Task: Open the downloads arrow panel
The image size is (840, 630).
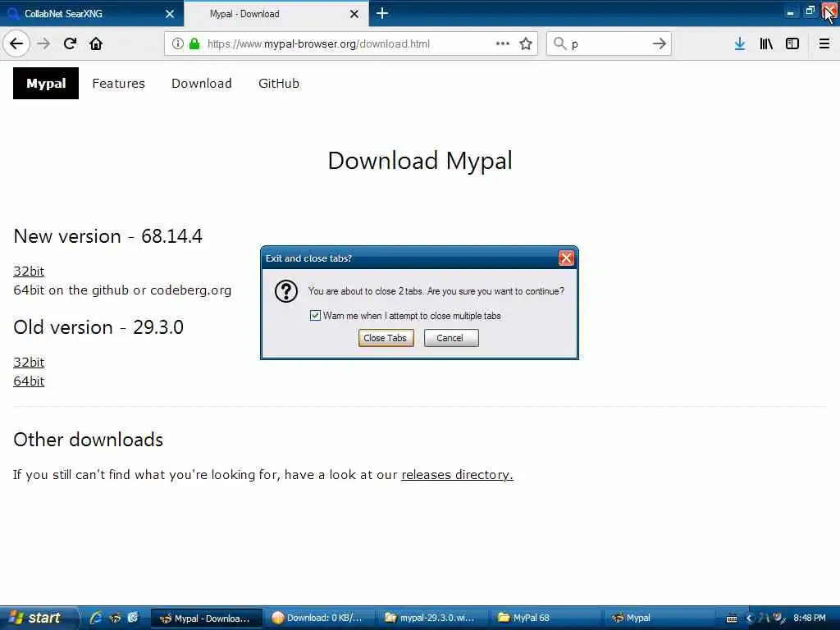Action: click(x=740, y=43)
